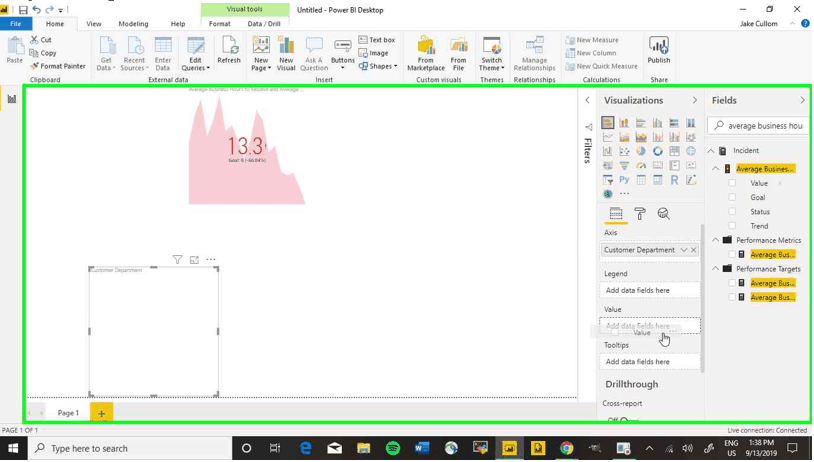Click From Marketplace custom visuals

426,54
